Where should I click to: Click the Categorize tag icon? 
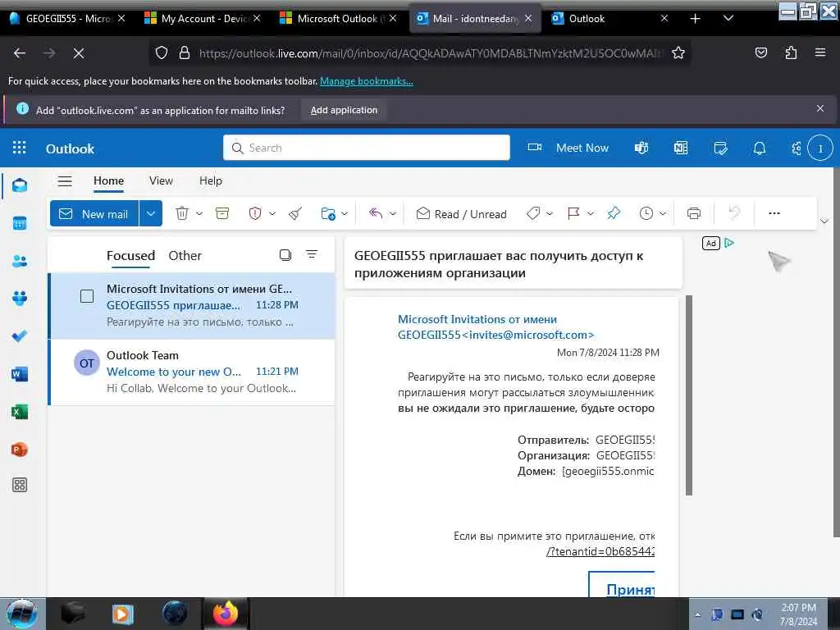pos(533,213)
